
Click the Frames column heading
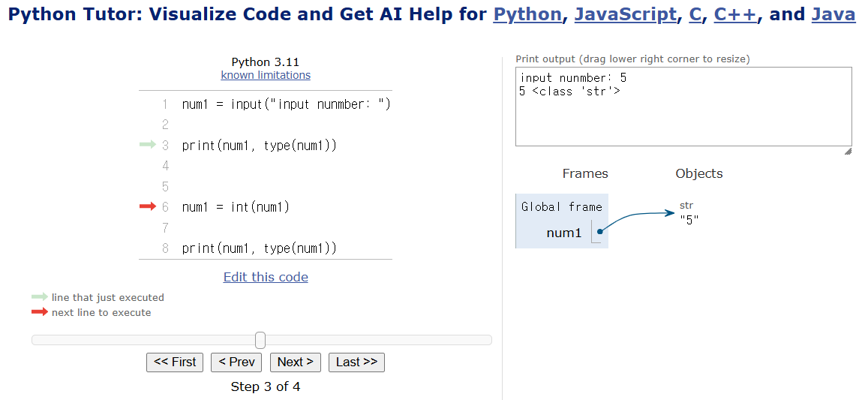585,173
